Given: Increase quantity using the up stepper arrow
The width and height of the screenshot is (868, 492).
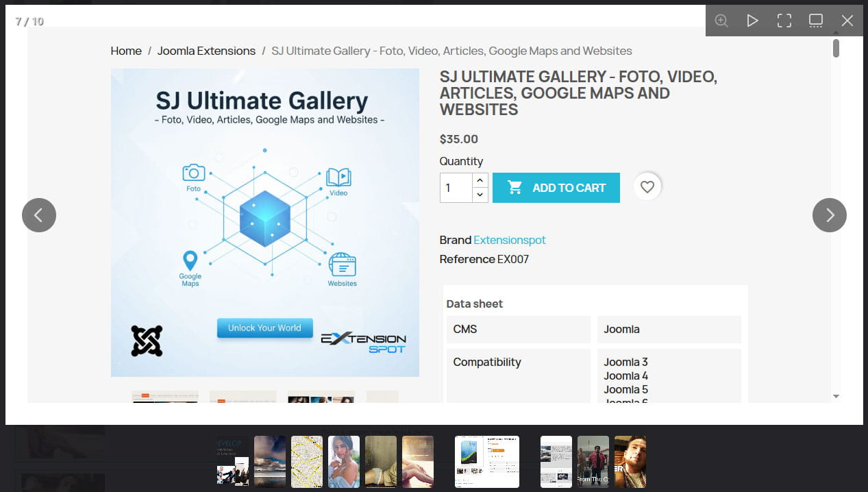Looking at the screenshot, I should (x=480, y=180).
